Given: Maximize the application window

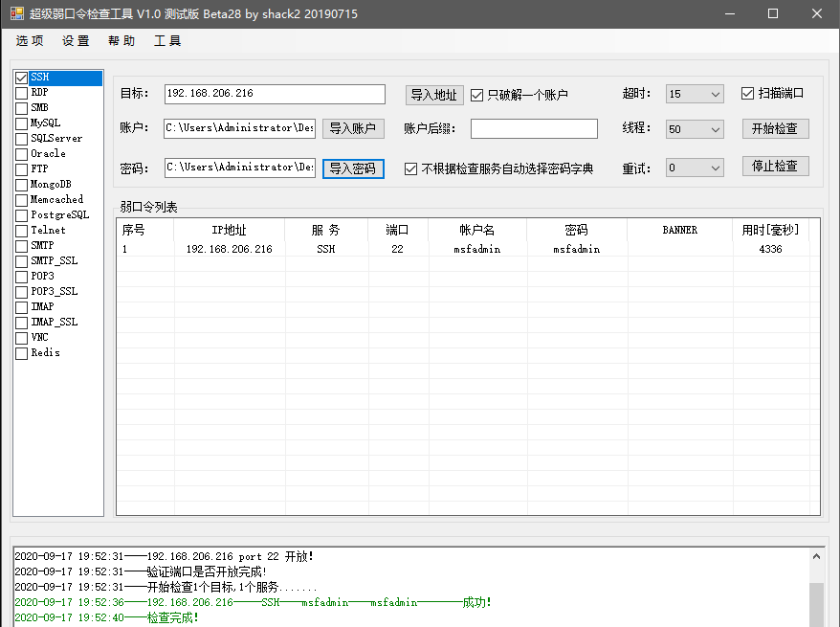Looking at the screenshot, I should (773, 13).
